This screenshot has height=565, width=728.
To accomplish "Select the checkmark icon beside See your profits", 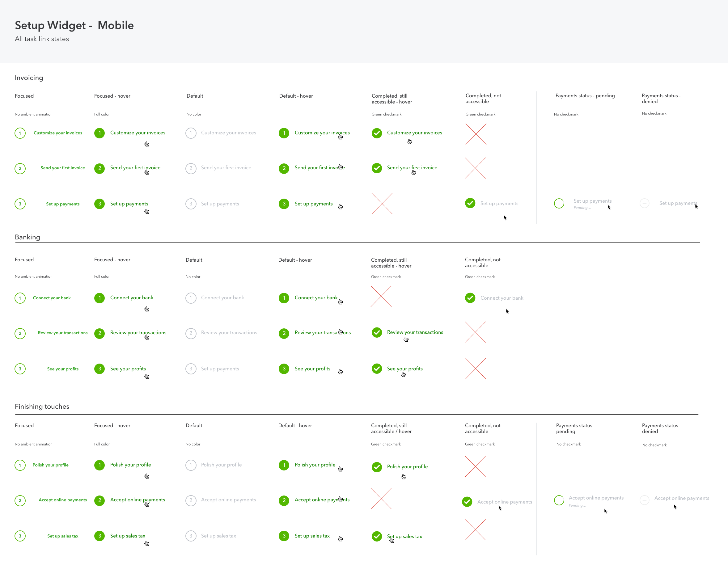I will coord(377,369).
